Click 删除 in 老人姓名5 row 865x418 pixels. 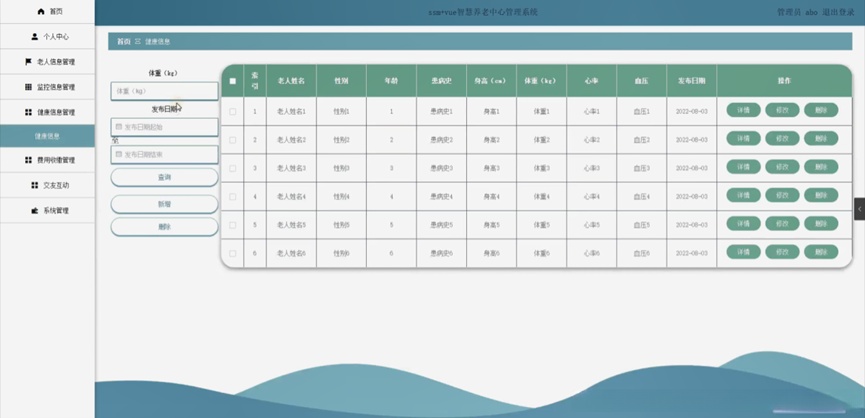tap(821, 223)
